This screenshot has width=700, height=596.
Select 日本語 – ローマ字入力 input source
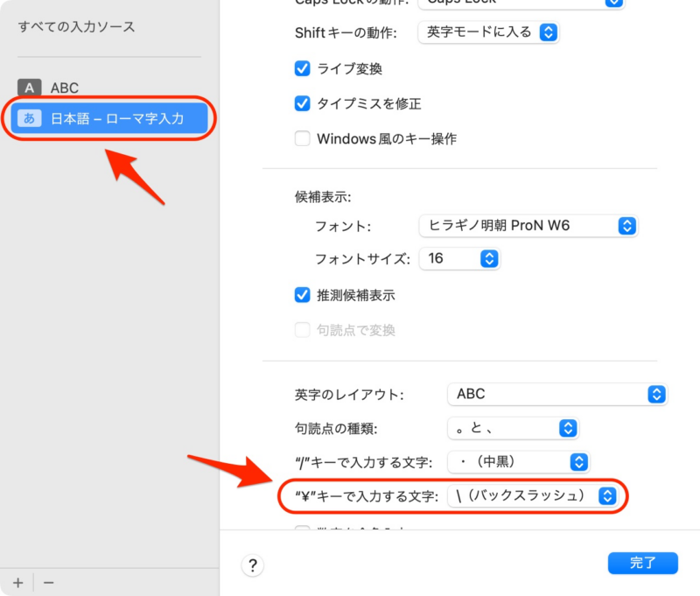point(109,118)
